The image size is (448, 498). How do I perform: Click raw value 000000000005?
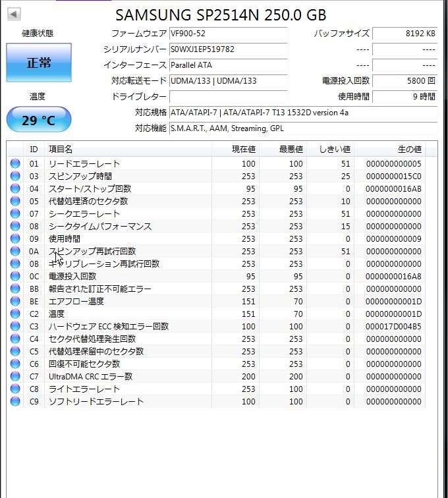(x=394, y=163)
